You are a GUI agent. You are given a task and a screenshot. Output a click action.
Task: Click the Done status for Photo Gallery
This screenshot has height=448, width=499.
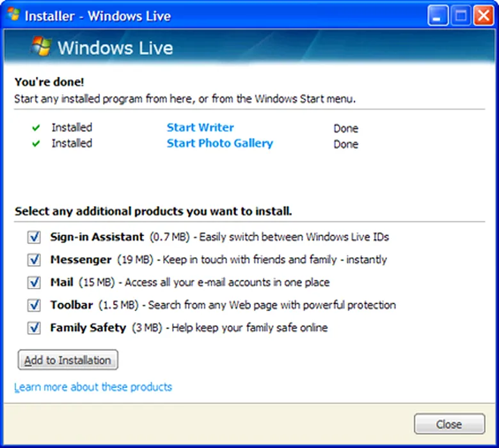coord(345,144)
